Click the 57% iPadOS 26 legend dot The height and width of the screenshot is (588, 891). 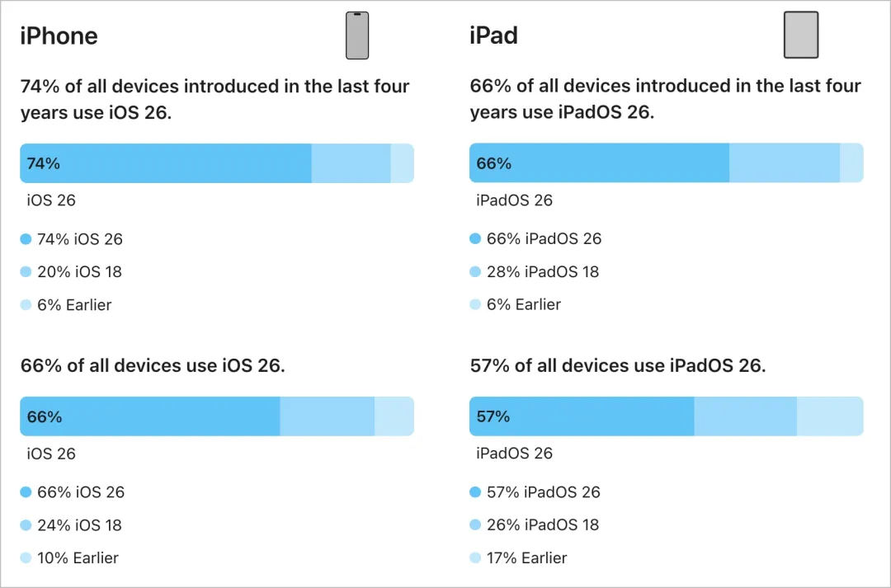(x=474, y=492)
